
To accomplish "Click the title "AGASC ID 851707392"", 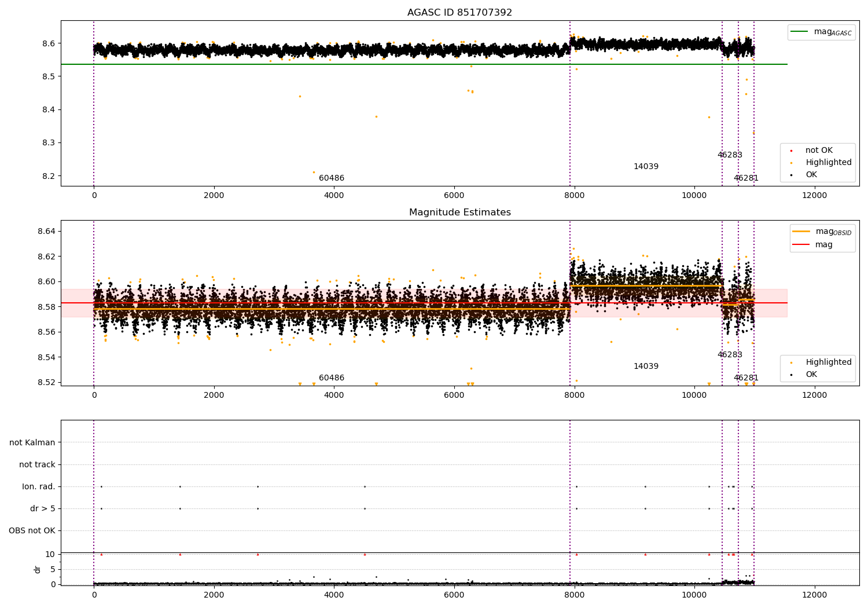I will (459, 13).
